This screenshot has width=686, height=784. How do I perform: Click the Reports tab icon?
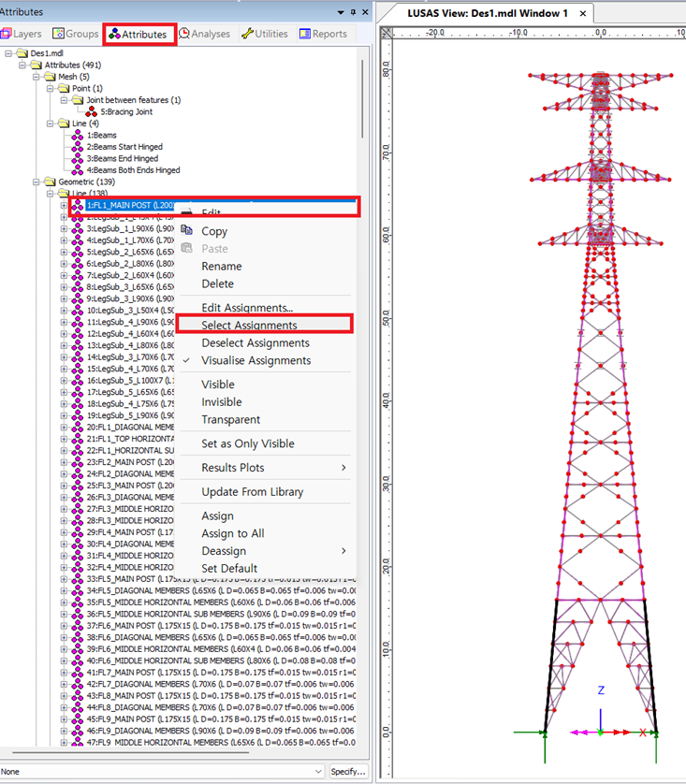click(305, 35)
